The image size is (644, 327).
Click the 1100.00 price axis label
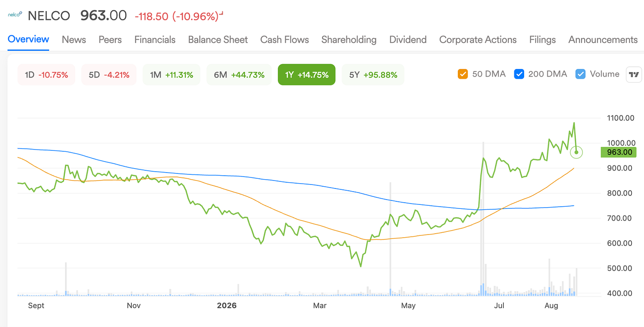tap(621, 118)
